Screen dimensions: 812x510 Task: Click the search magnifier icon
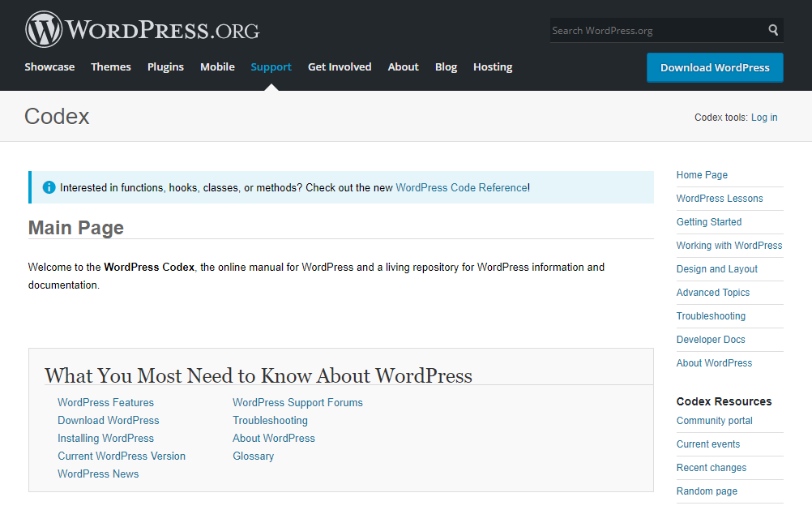click(x=772, y=30)
